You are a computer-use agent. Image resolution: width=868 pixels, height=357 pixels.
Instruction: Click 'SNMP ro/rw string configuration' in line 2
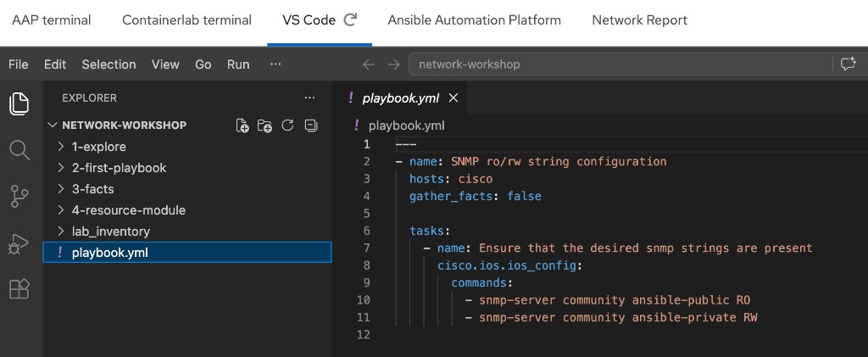(x=559, y=162)
